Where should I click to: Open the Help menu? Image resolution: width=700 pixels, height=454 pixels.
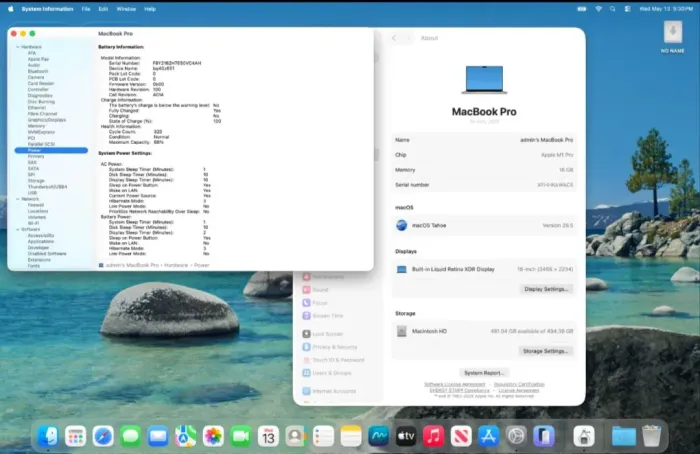(150, 8)
